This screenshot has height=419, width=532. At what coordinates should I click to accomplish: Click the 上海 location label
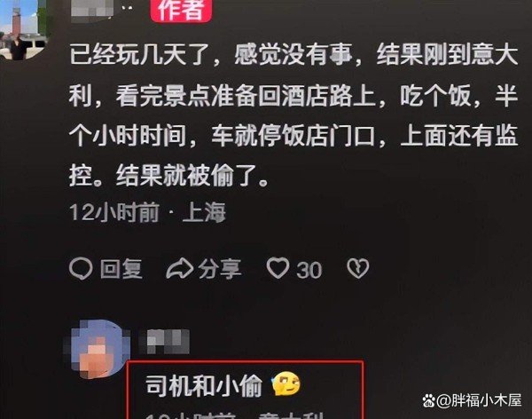204,213
